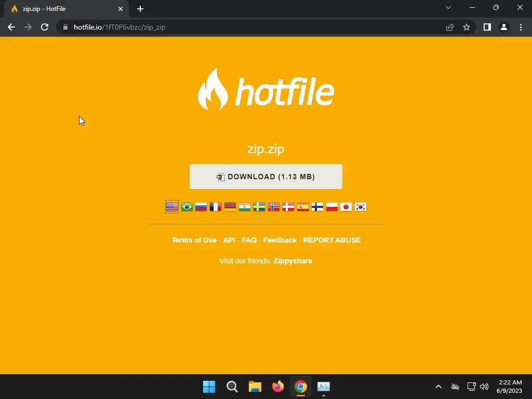
Task: Open the clock showing 2:22 AM
Action: click(510, 387)
